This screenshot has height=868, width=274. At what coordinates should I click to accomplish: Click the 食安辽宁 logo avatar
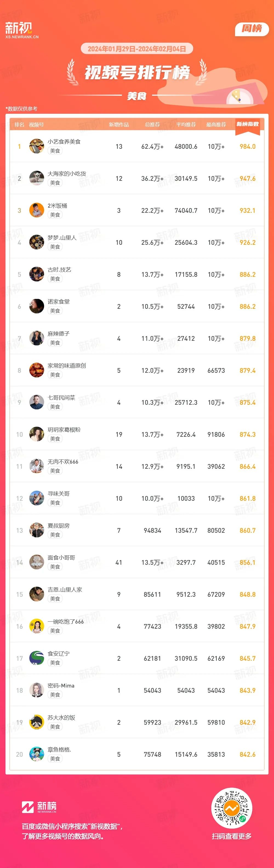click(x=36, y=658)
